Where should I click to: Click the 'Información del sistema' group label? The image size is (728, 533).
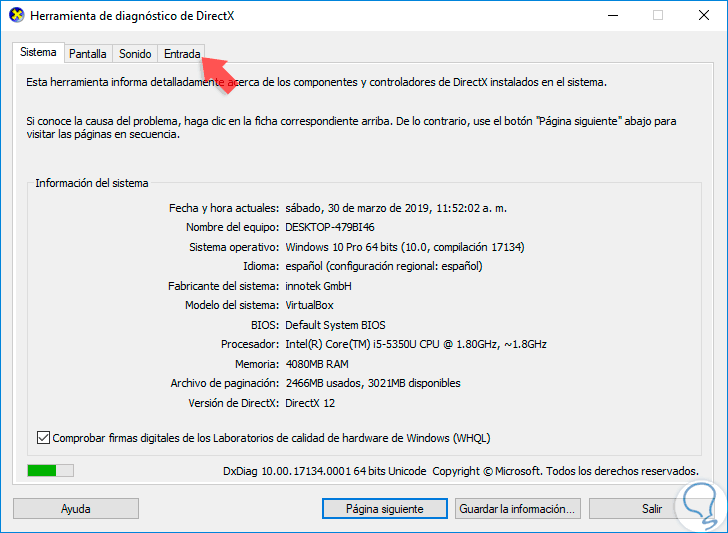(92, 183)
